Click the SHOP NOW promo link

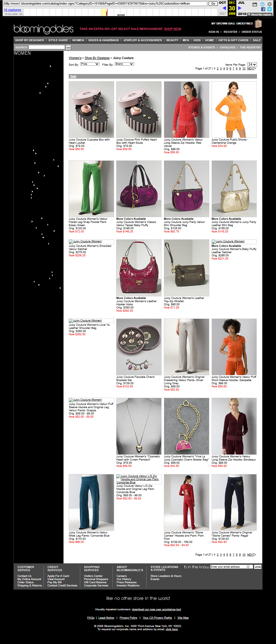(x=172, y=29)
